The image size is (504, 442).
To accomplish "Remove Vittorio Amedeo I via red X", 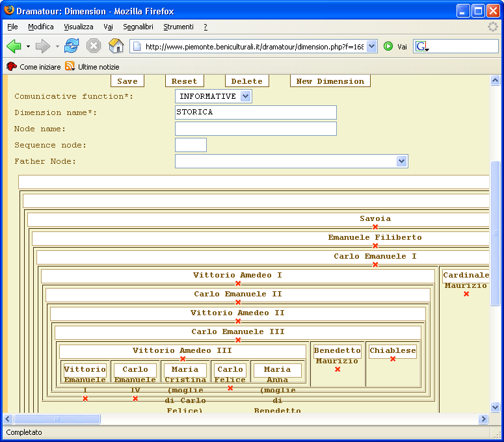I will point(238,283).
